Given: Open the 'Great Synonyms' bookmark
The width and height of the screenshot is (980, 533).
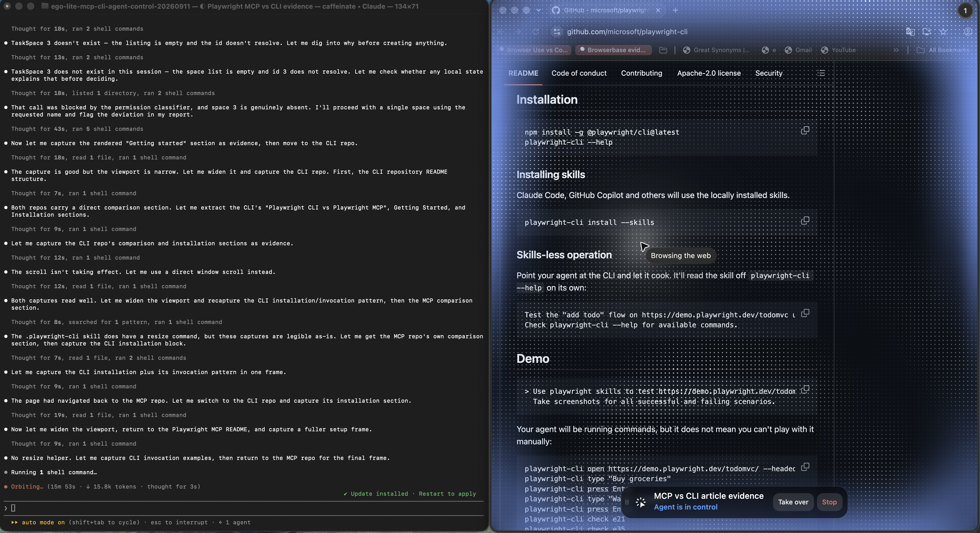Looking at the screenshot, I should tap(716, 50).
